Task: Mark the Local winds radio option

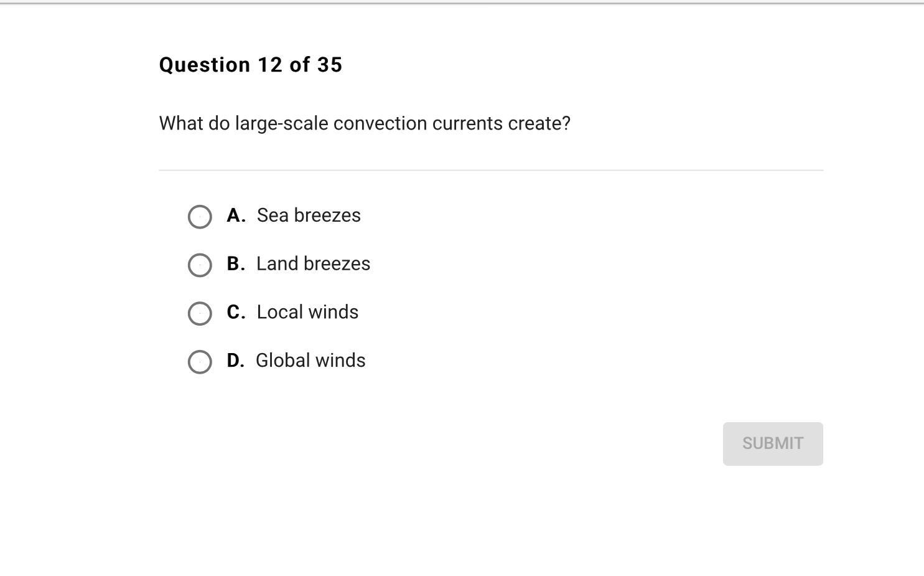Action: tap(200, 313)
